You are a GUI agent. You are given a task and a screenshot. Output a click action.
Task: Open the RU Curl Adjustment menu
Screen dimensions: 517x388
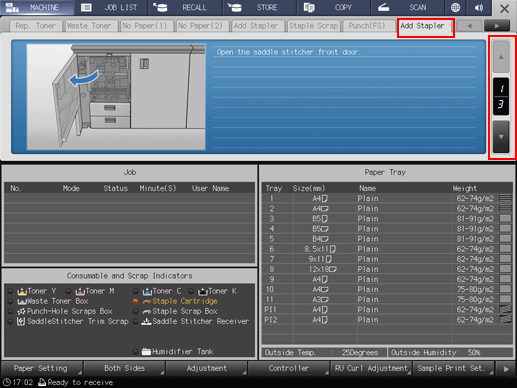tap(371, 368)
